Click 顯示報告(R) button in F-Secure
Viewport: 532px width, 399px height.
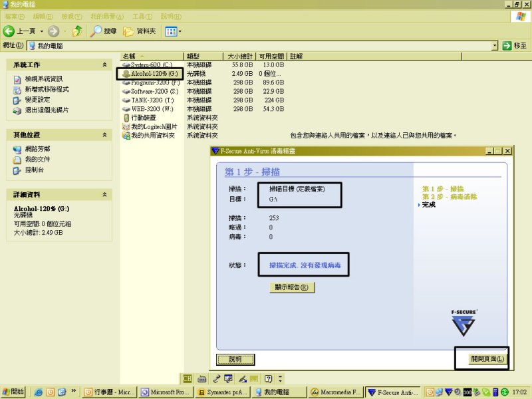point(292,287)
